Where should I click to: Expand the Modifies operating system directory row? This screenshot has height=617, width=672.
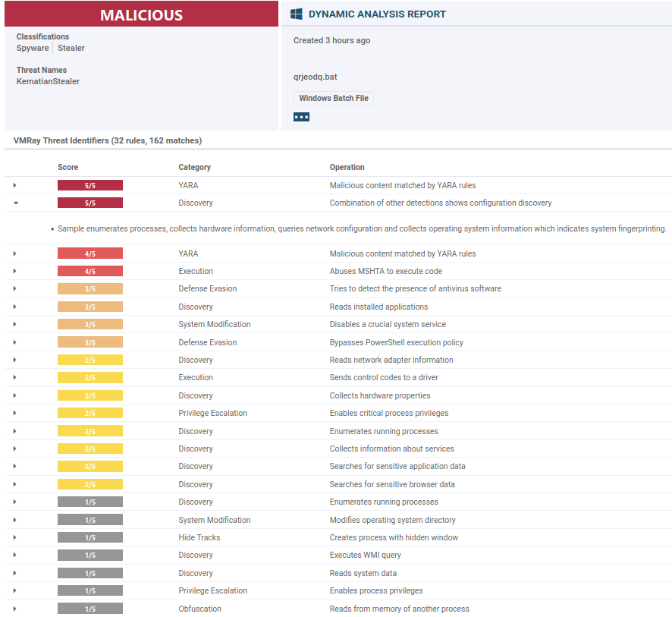tap(14, 520)
